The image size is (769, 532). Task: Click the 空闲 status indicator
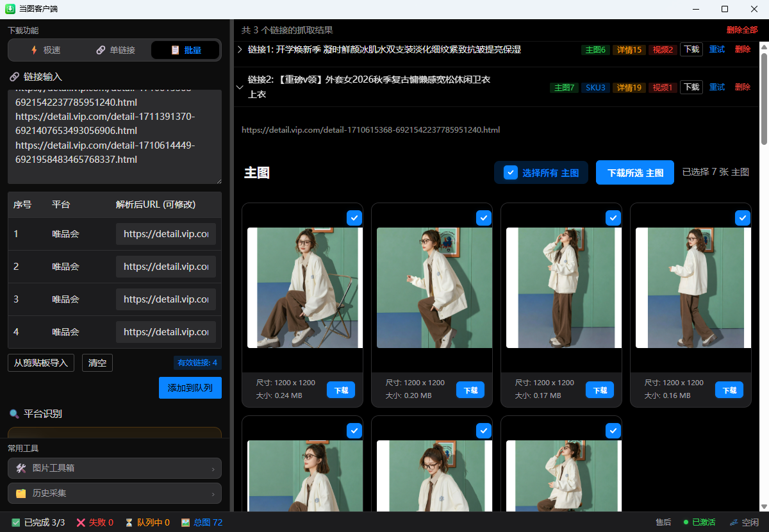point(744,522)
